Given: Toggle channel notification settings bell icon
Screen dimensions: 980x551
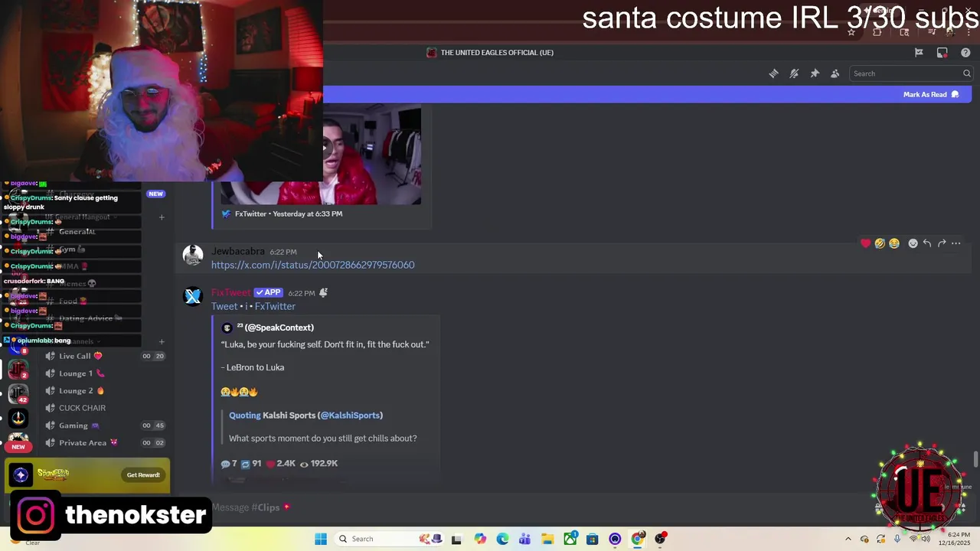Looking at the screenshot, I should pyautogui.click(x=794, y=73).
